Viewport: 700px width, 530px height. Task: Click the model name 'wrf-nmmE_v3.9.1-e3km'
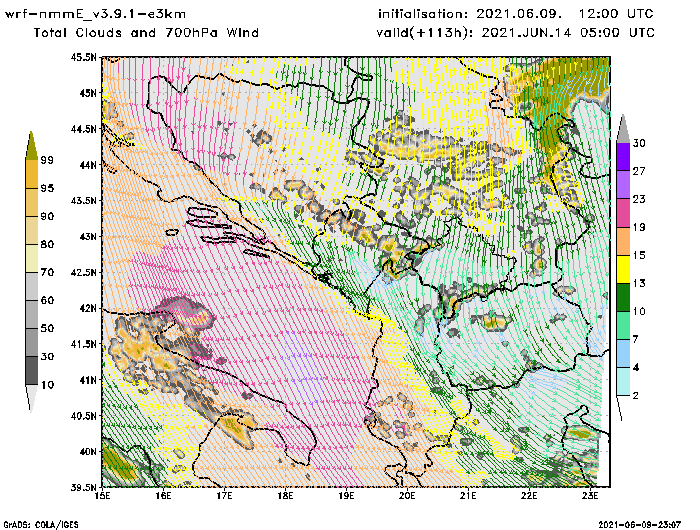pyautogui.click(x=95, y=14)
